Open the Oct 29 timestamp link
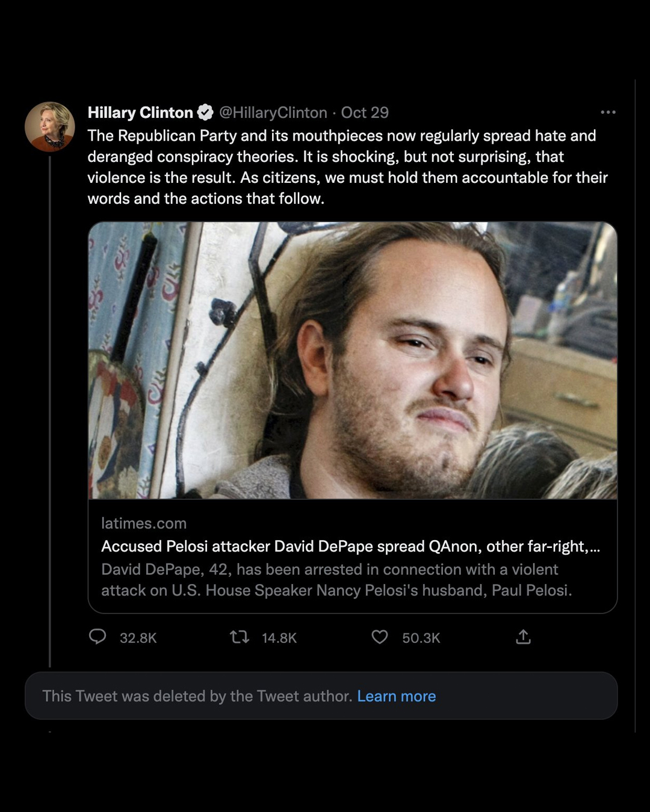This screenshot has height=812, width=650. (365, 112)
